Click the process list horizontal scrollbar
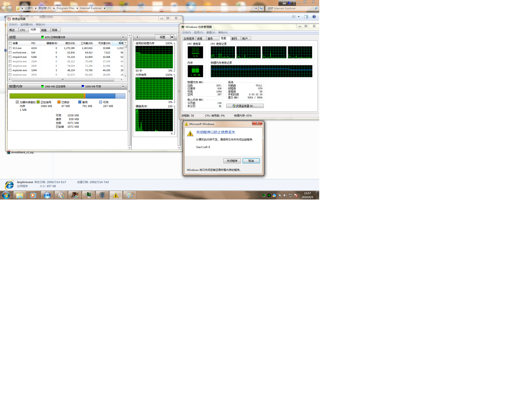Viewport: 532px width, 399px height. tap(63, 80)
